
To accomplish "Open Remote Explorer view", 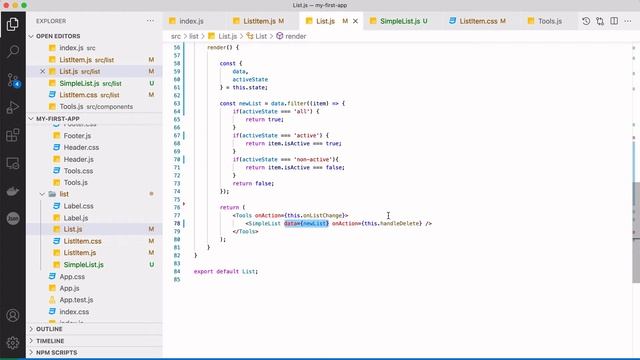I will pos(13,163).
